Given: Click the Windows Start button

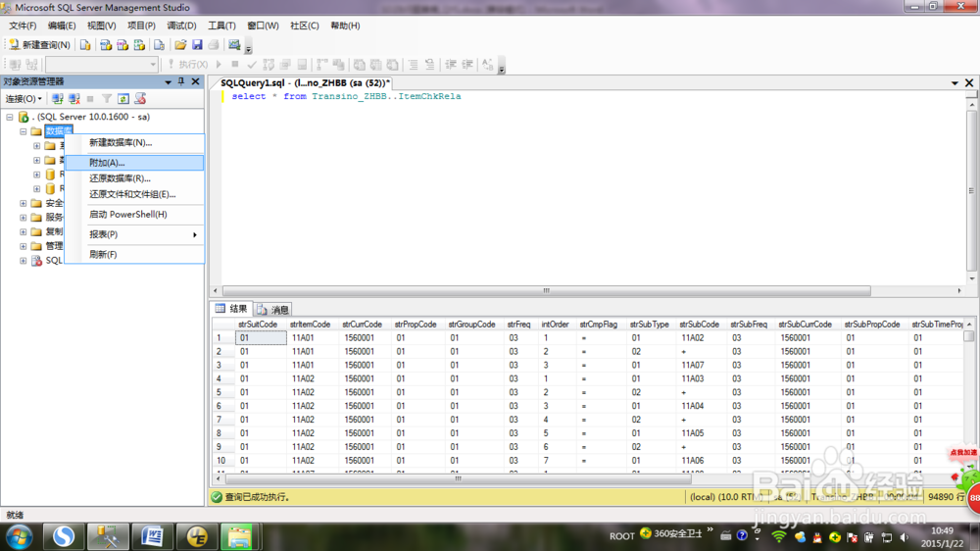Looking at the screenshot, I should pos(20,536).
